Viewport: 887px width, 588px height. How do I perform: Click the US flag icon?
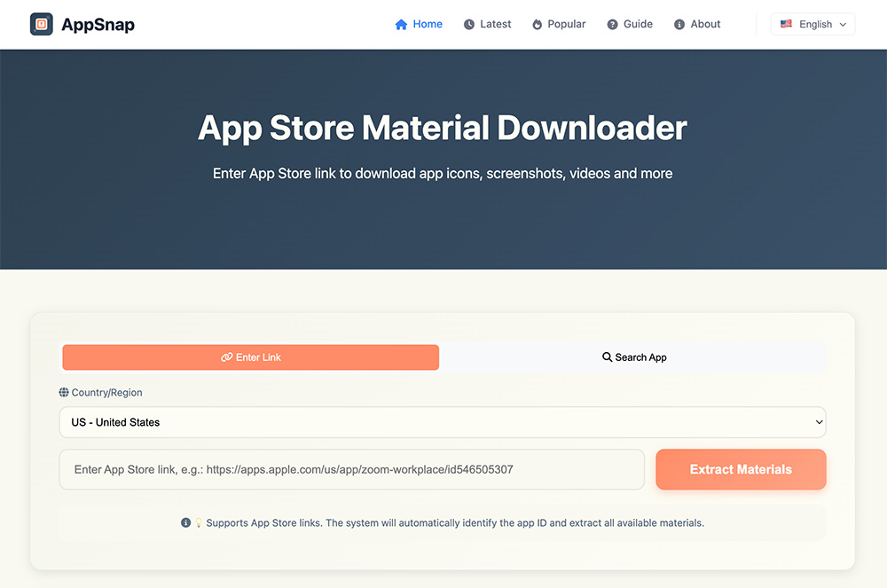tap(786, 24)
